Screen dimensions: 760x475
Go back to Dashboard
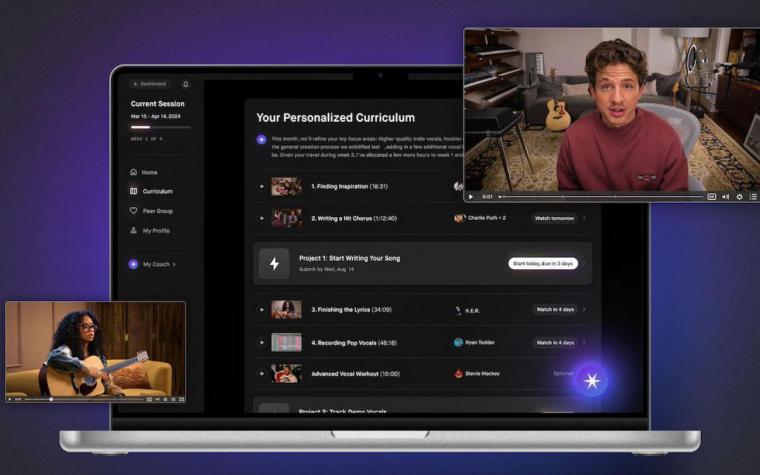coord(150,84)
